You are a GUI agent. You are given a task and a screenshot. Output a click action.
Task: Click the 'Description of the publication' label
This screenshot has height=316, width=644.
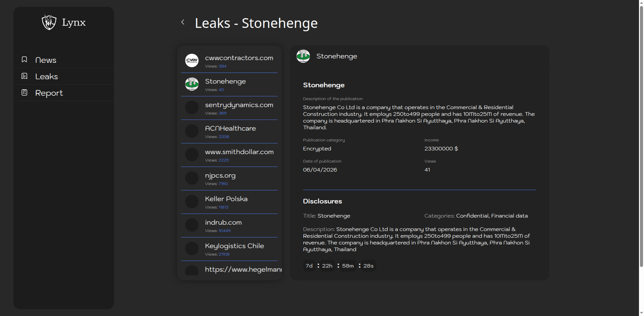(x=333, y=99)
